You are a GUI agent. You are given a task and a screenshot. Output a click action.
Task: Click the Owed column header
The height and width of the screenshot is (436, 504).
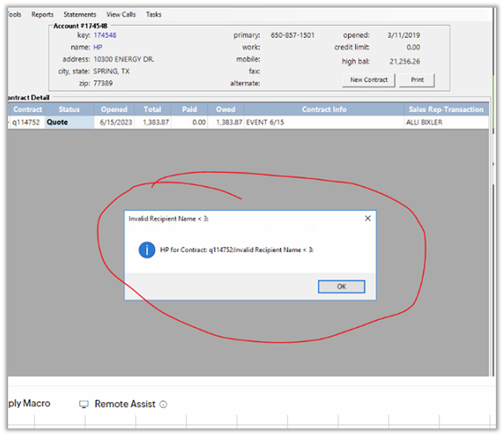[x=226, y=109]
